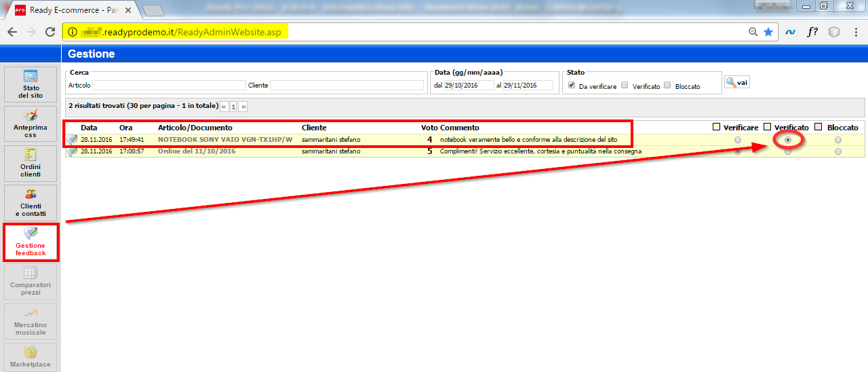Reload the page with browser refresh
Screen dimensions: 868x372
50,32
